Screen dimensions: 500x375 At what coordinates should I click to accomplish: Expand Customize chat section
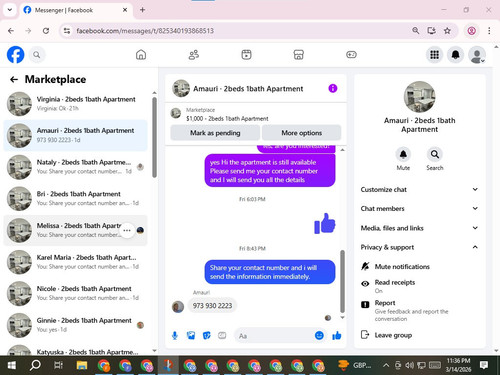coord(419,189)
